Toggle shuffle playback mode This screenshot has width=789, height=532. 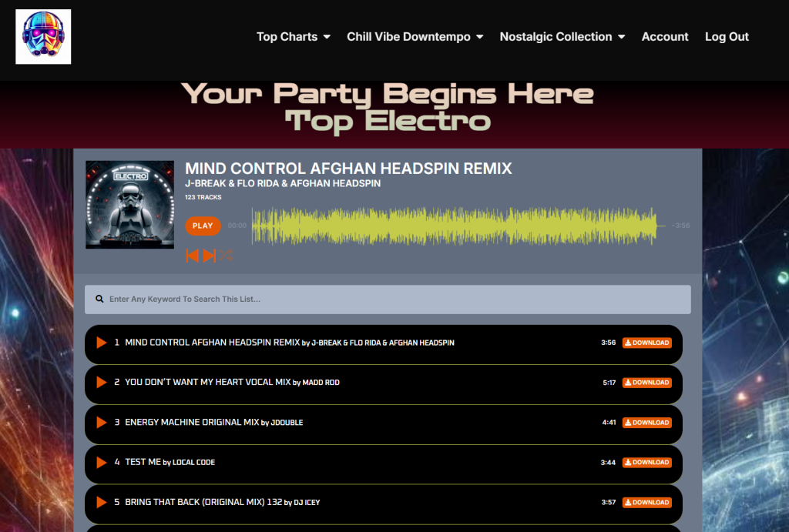pos(226,256)
